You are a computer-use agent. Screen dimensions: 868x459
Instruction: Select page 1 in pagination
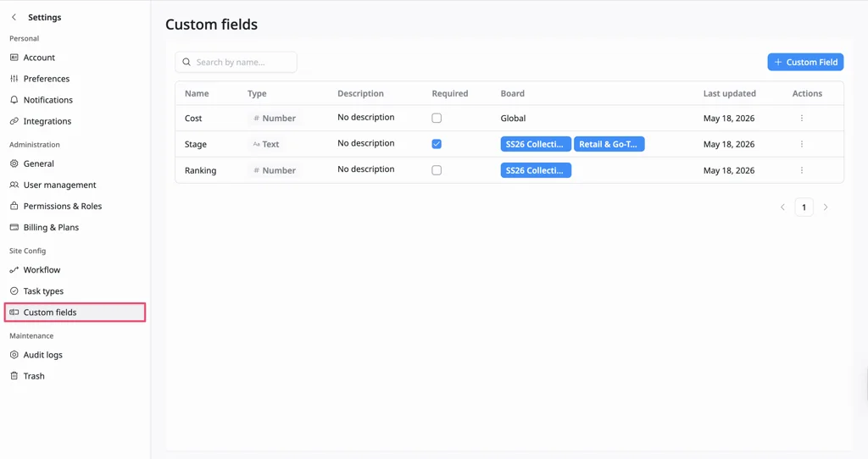[804, 207]
